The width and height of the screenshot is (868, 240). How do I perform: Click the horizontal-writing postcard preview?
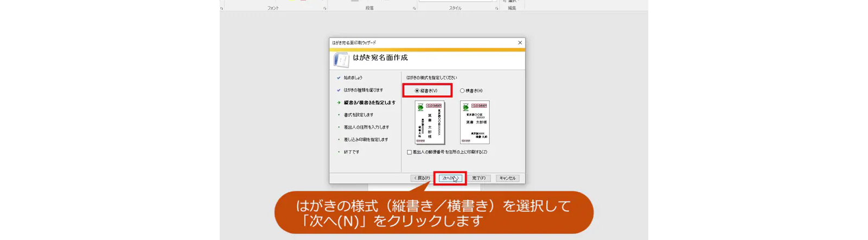pyautogui.click(x=475, y=122)
